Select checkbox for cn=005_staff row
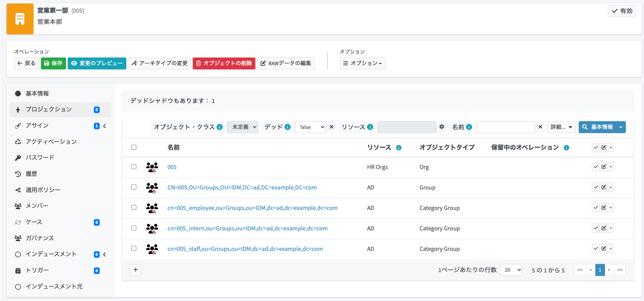This screenshot has width=644, height=301. pos(134,249)
